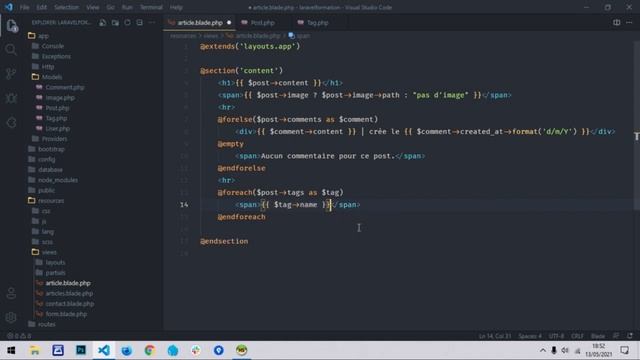Split the editor to the right
Viewport: 640px width, 360px height.
pos(616,22)
